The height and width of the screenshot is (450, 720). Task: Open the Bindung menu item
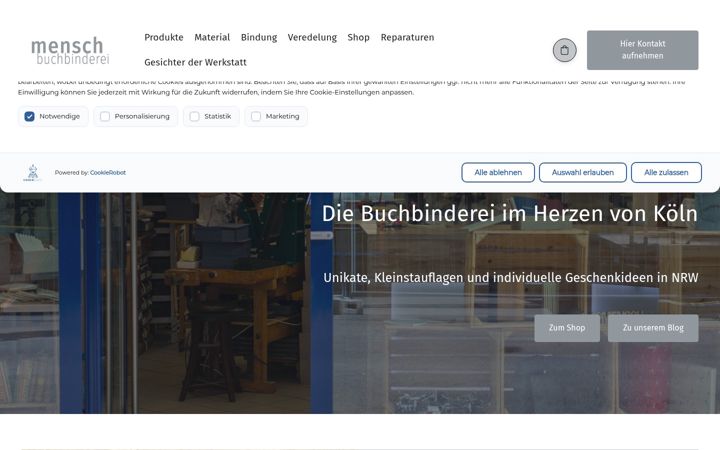259,37
